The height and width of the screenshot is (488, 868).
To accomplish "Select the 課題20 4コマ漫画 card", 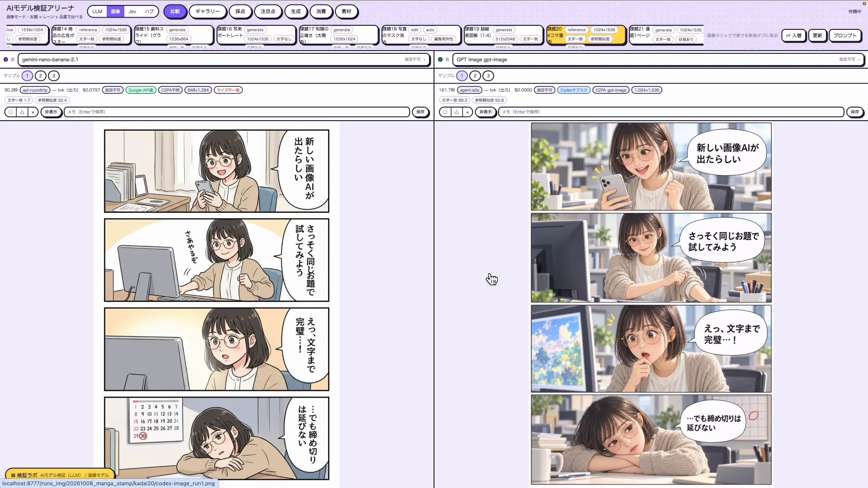I will coord(585,35).
